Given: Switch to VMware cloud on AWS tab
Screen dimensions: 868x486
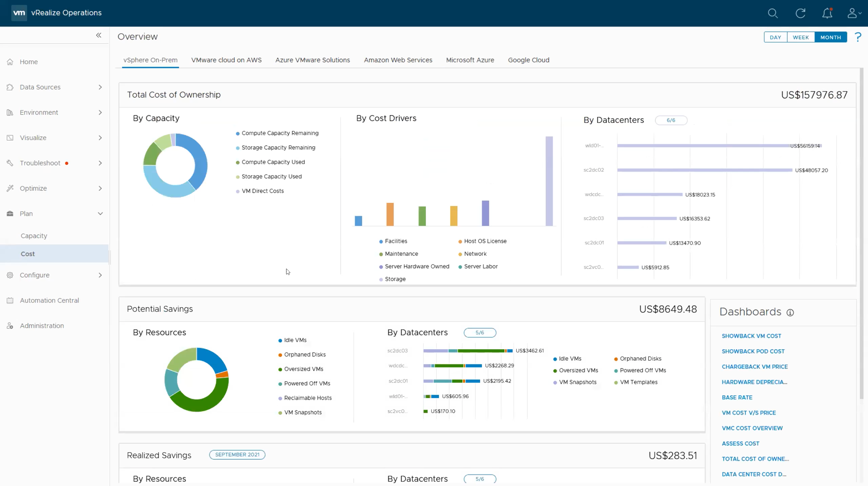Looking at the screenshot, I should pyautogui.click(x=227, y=60).
